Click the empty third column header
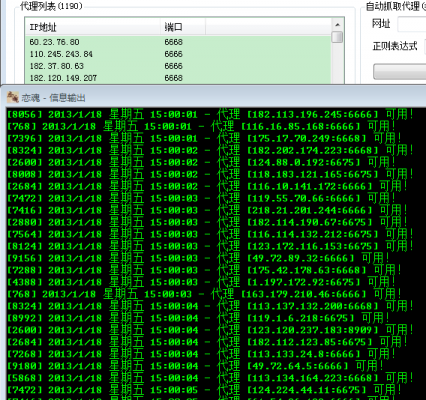426x400 pixels. 268,27
